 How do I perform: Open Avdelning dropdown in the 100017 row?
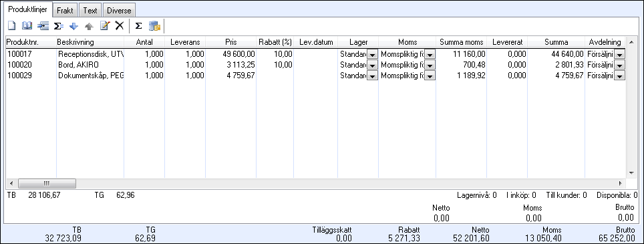[x=619, y=54]
